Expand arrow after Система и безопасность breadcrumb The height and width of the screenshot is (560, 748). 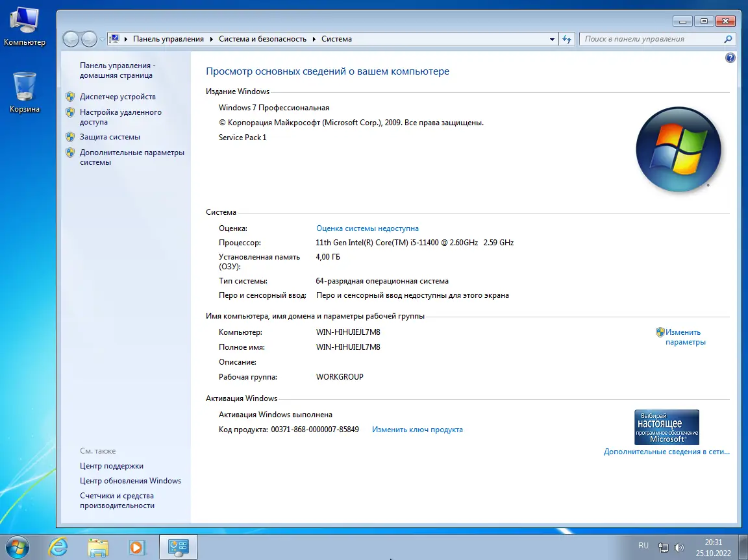coord(314,39)
